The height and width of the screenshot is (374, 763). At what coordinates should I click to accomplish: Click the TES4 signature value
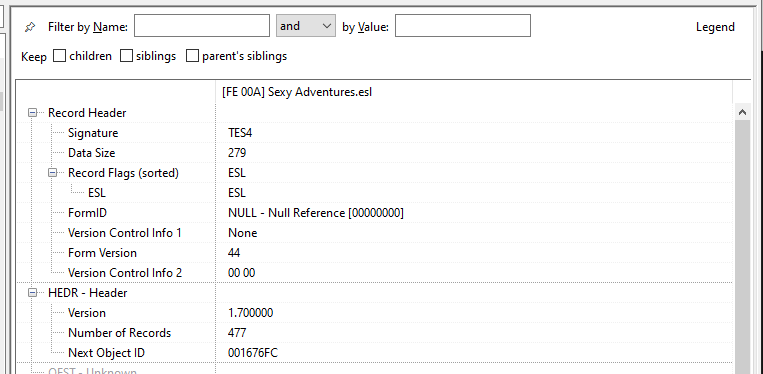240,133
